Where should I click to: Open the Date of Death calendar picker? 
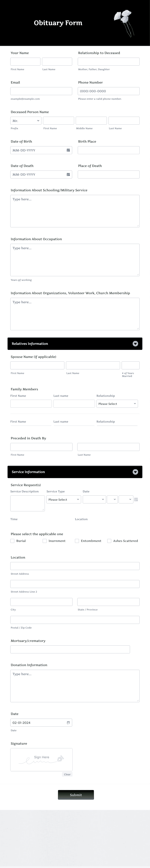69,174
